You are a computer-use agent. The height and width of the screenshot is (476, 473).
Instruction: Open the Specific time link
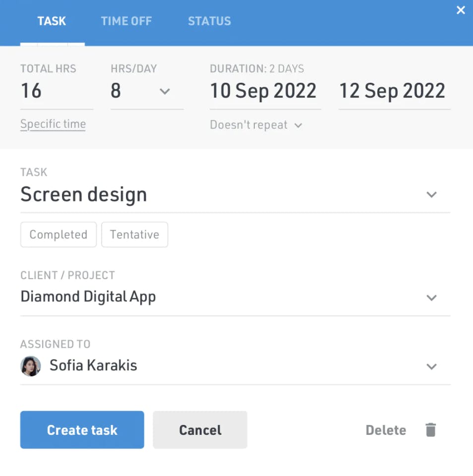(53, 124)
